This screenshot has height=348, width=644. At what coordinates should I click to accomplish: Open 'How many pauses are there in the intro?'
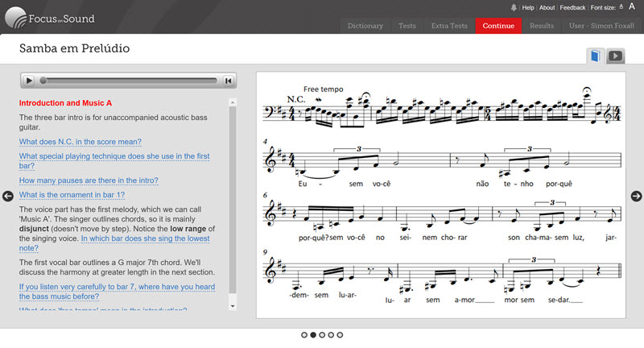pos(89,180)
